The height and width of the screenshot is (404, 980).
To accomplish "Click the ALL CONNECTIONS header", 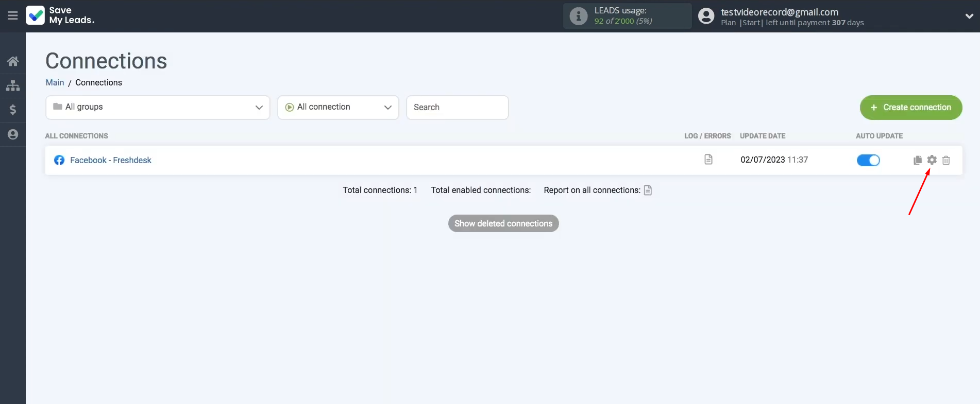I will (x=76, y=136).
